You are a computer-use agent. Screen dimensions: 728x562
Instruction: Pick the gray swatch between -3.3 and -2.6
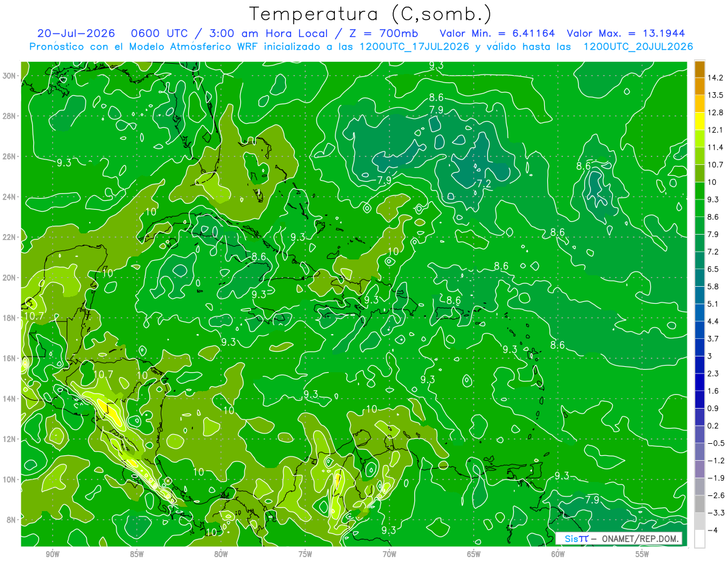click(699, 504)
